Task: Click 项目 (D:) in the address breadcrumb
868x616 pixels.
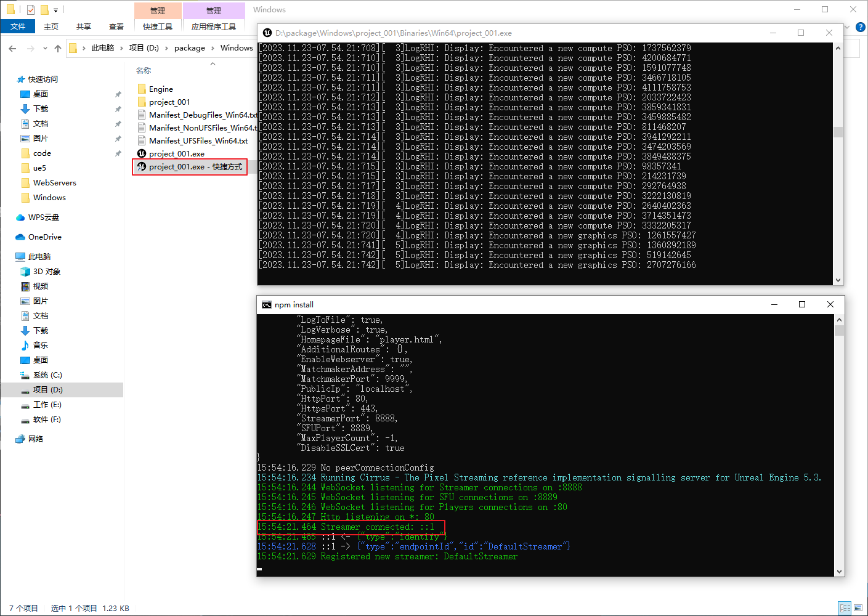Action: (x=144, y=48)
